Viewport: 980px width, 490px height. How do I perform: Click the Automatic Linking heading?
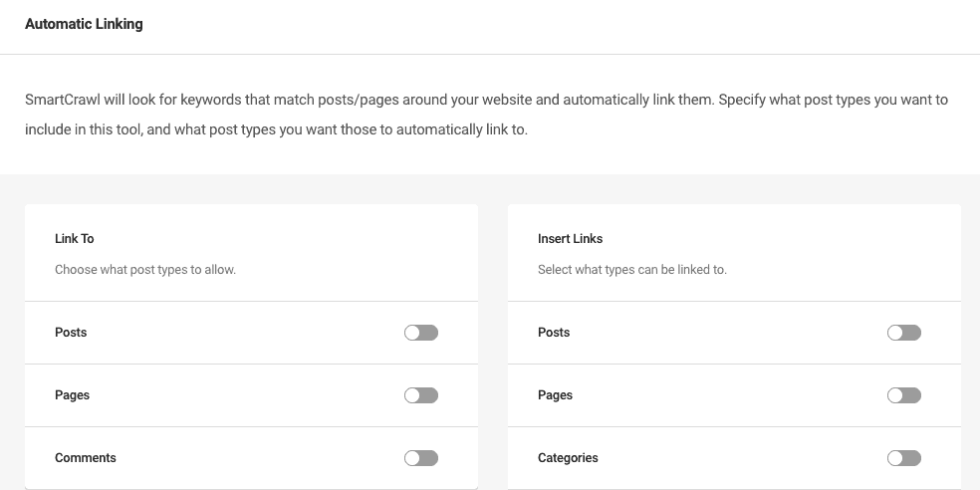pyautogui.click(x=84, y=24)
